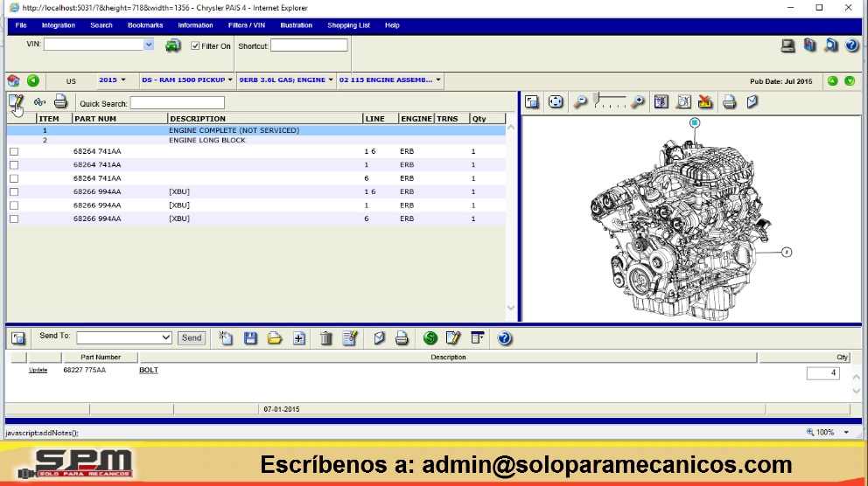Print the engine illustration
This screenshot has height=486, width=868.
point(730,101)
